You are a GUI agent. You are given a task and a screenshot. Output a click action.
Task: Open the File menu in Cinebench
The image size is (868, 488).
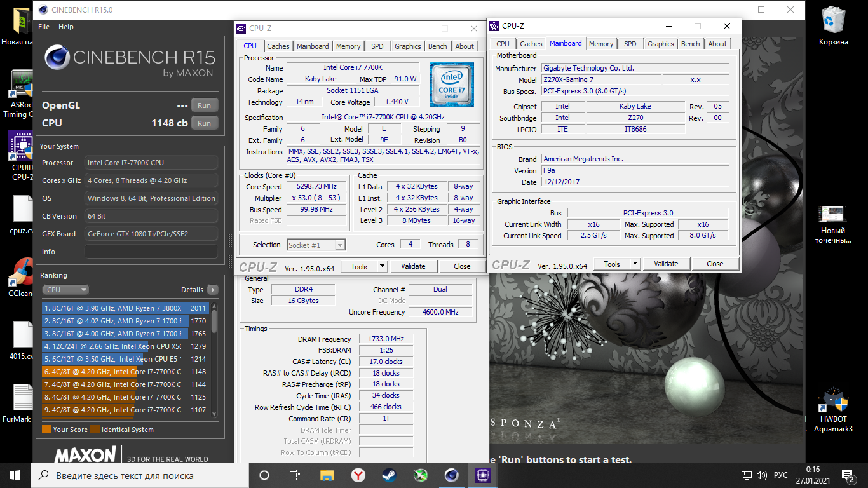44,27
